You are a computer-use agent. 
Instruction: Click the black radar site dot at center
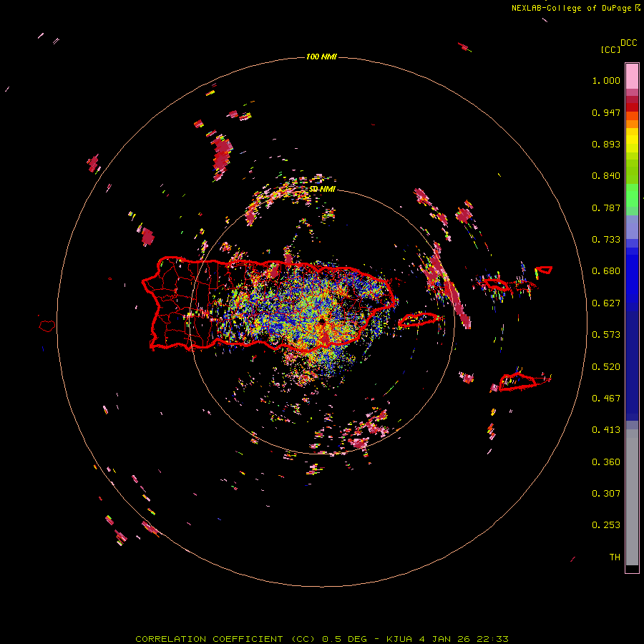322,321
